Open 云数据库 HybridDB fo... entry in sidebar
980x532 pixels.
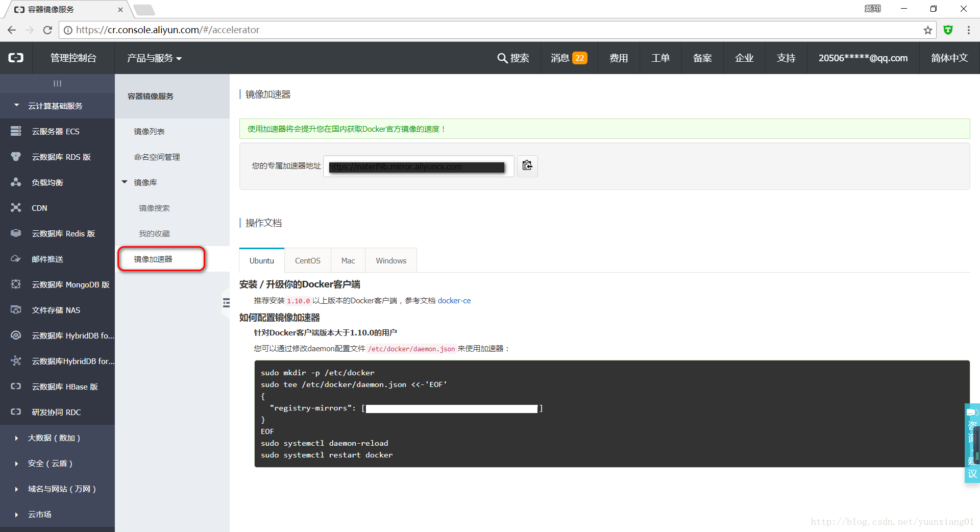point(57,335)
